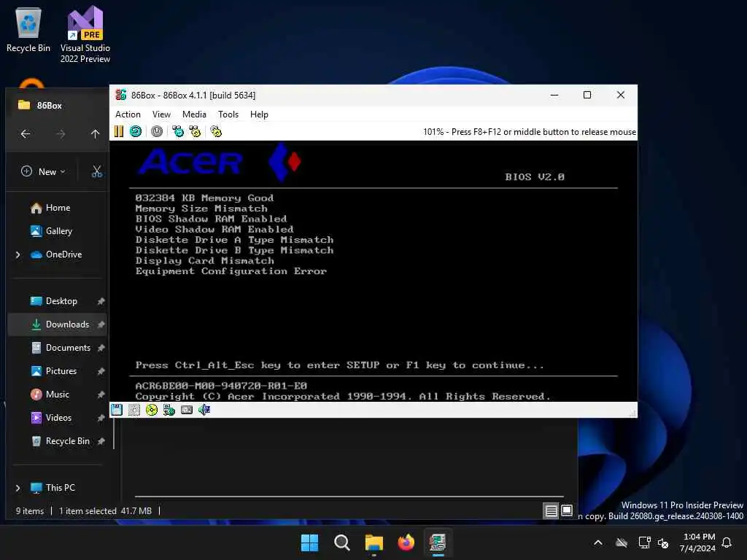This screenshot has width=747, height=560.
Task: Select Gallery in Explorer sidebar
Action: [x=58, y=231]
